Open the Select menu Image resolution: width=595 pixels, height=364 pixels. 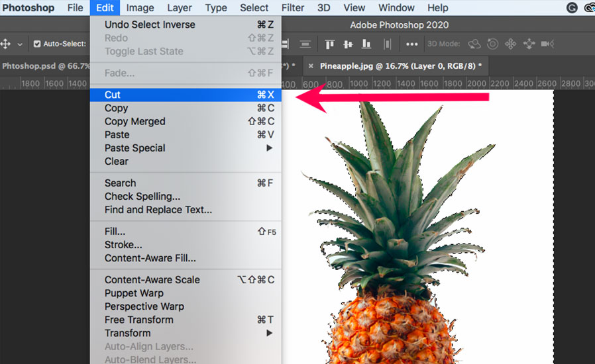pos(254,7)
